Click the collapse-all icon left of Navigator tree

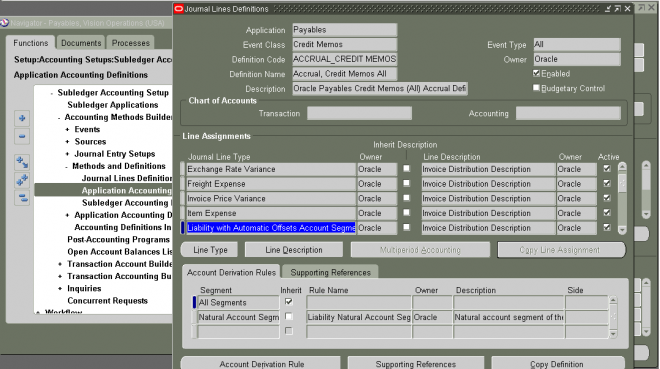pyautogui.click(x=22, y=198)
